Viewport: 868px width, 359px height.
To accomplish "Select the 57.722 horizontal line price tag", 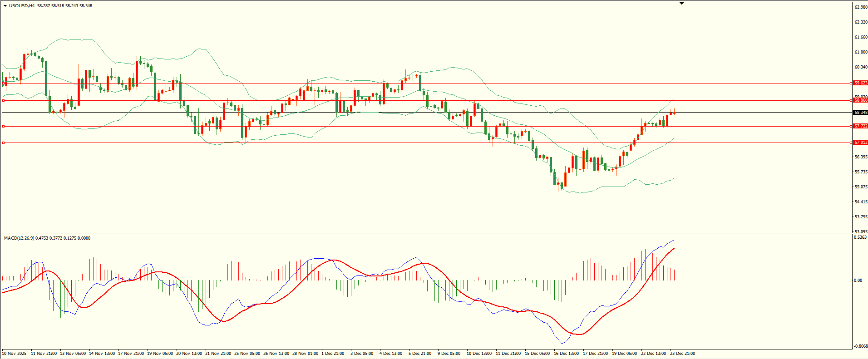I will pos(860,126).
